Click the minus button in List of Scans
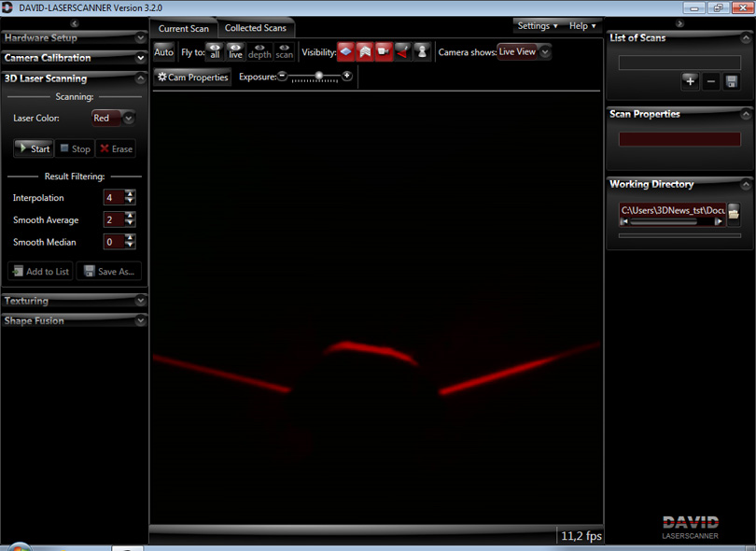 coord(711,82)
